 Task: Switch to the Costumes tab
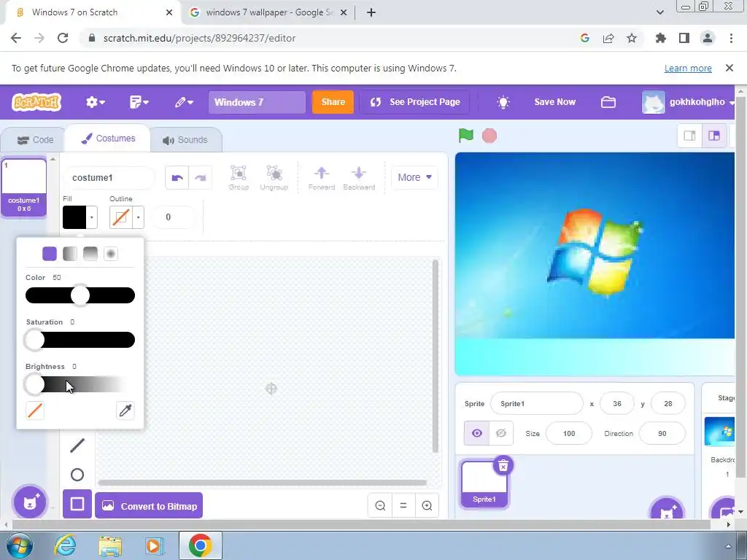[x=108, y=139]
